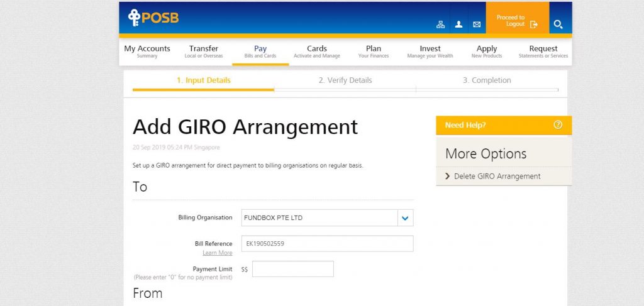The image size is (644, 306).
Task: Click the POSB key logo
Action: [153, 18]
